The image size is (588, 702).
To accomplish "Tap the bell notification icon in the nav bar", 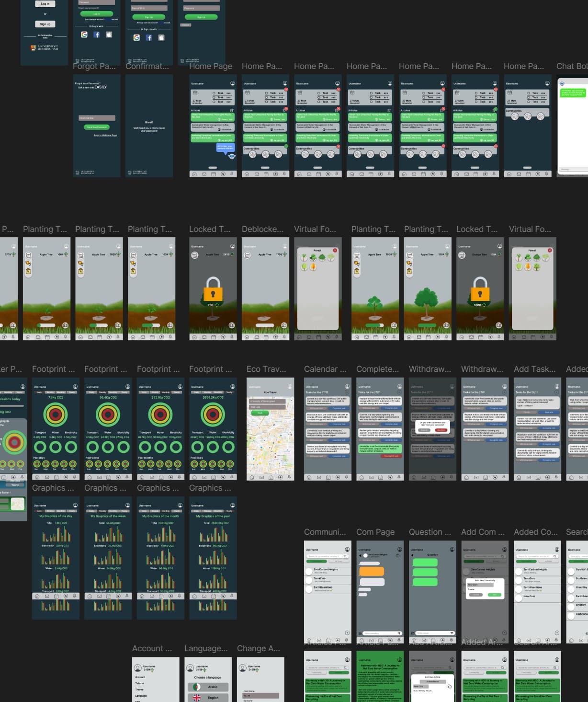I will click(232, 173).
